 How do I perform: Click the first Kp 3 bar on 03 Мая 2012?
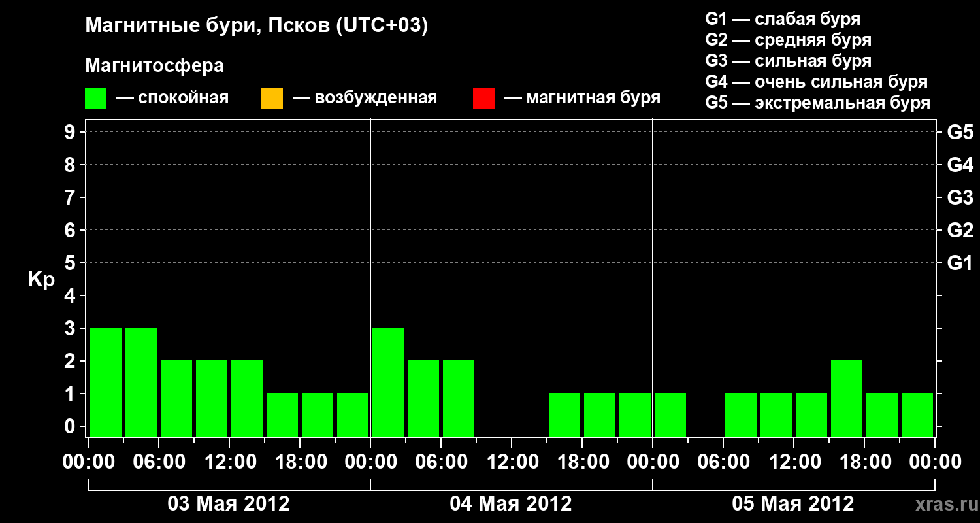[x=106, y=382]
